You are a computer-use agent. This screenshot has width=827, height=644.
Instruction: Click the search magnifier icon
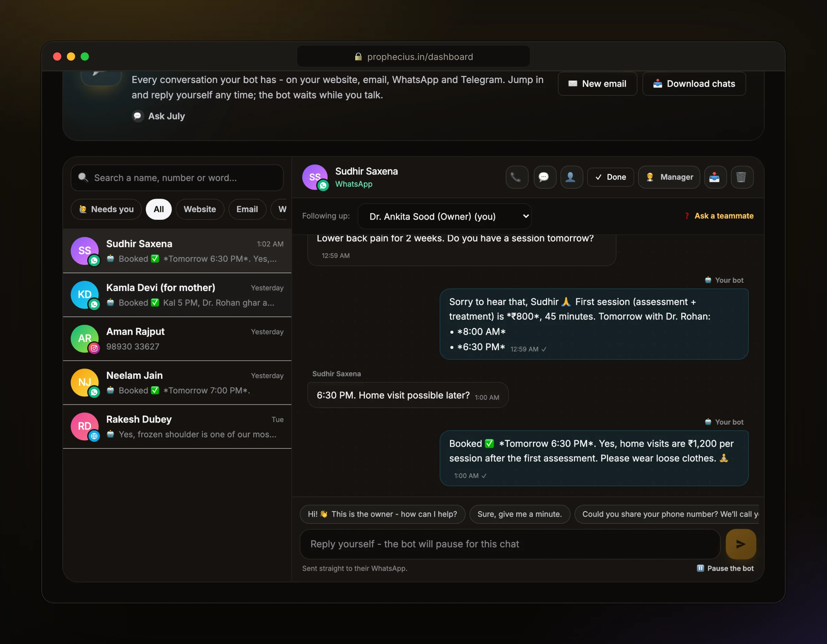(83, 177)
